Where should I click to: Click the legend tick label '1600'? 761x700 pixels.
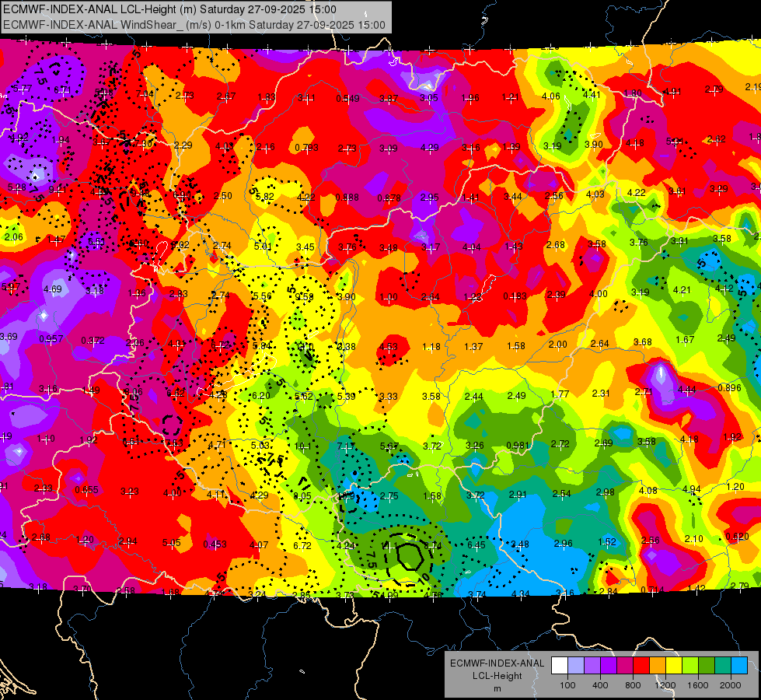(697, 685)
